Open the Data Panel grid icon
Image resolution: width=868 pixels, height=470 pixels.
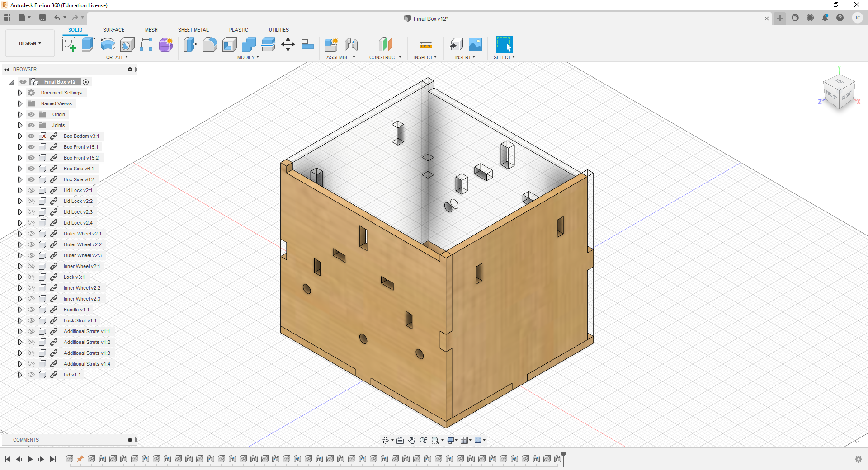point(7,18)
